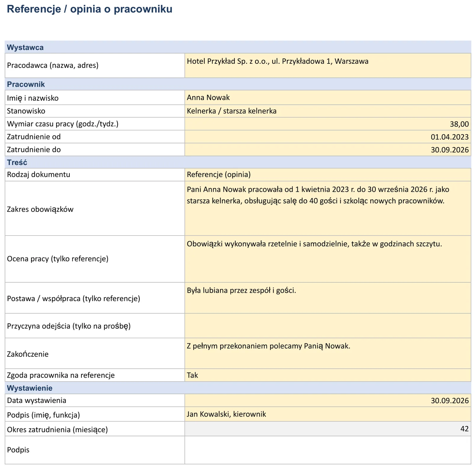Image resolution: width=476 pixels, height=469 pixels.
Task: Click the Wystawca section header
Action: click(x=238, y=47)
